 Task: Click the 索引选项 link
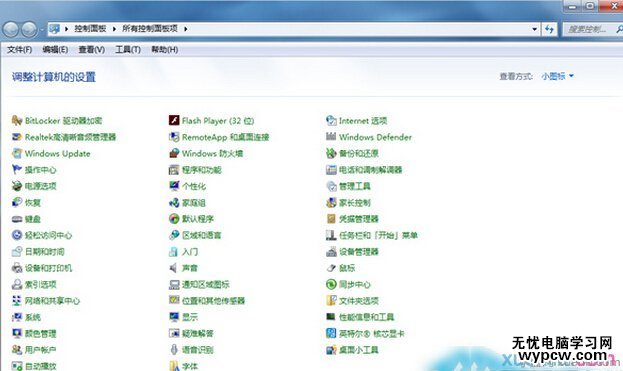coord(41,284)
